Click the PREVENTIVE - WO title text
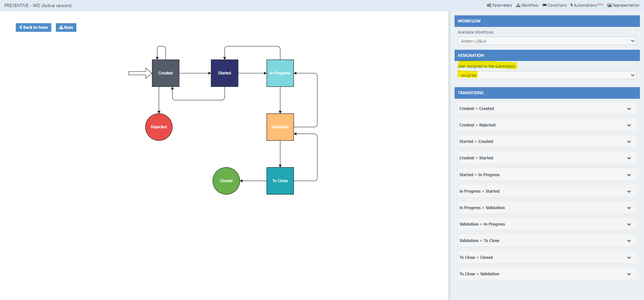Image resolution: width=644 pixels, height=300 pixels. 38,6
